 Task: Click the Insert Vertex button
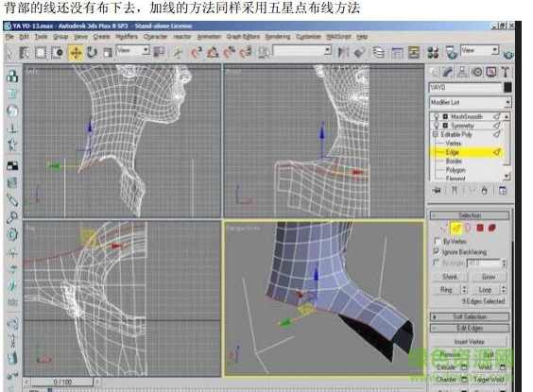pyautogui.click(x=470, y=342)
